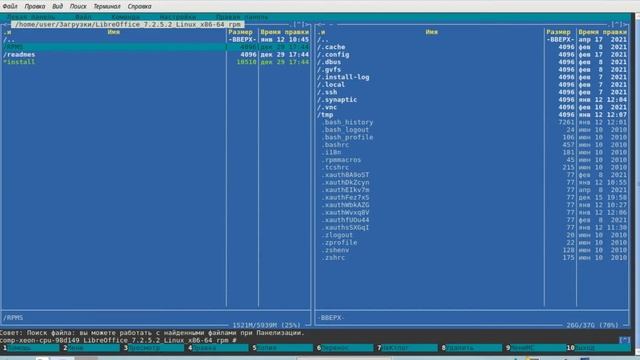Image resolution: width=640 pixels, height=360 pixels.
Task: Click the 5 Копия function key
Action: (282, 348)
